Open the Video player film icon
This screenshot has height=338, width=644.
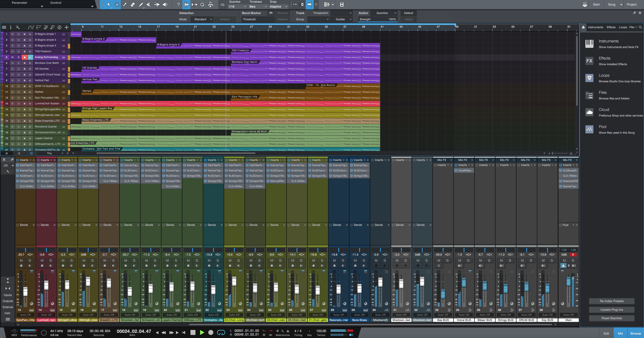pyautogui.click(x=342, y=5)
